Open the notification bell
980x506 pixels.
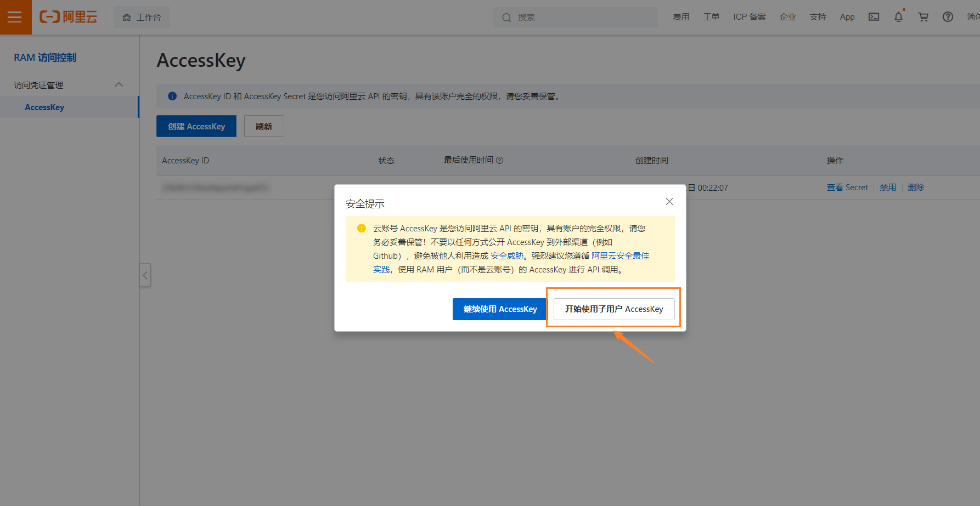coord(898,17)
